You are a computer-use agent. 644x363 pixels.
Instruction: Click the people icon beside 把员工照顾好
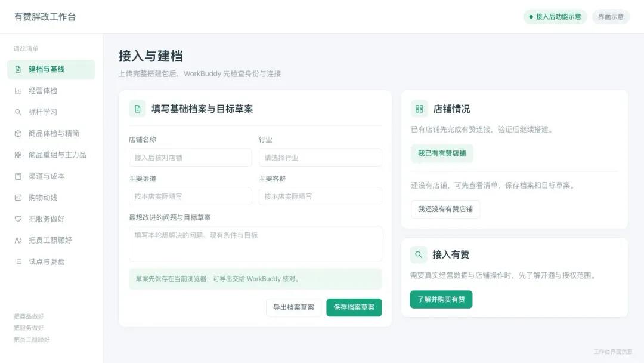pyautogui.click(x=18, y=241)
